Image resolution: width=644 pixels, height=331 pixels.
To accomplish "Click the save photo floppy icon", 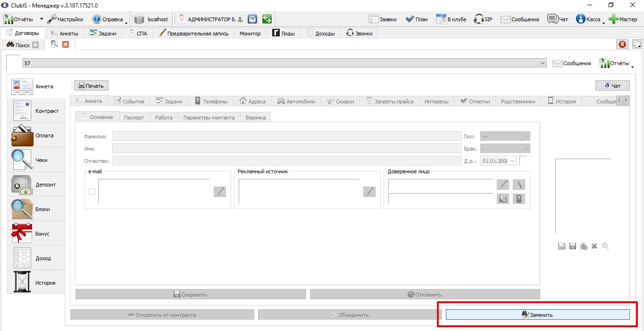I will tap(573, 246).
